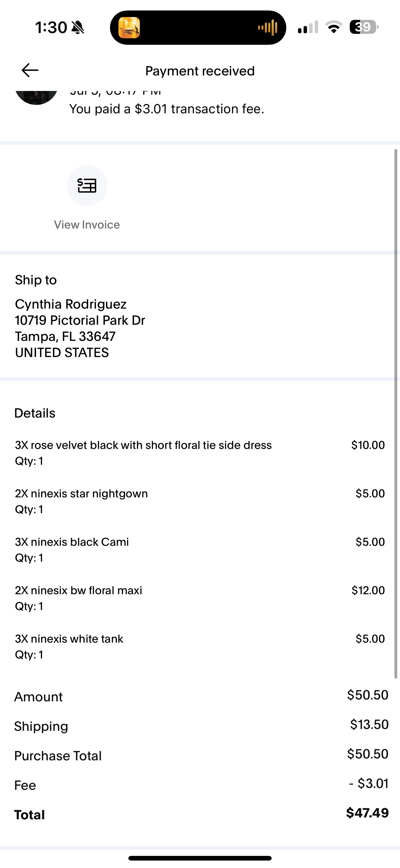Tap the $3.01 transaction fee message

point(167,109)
